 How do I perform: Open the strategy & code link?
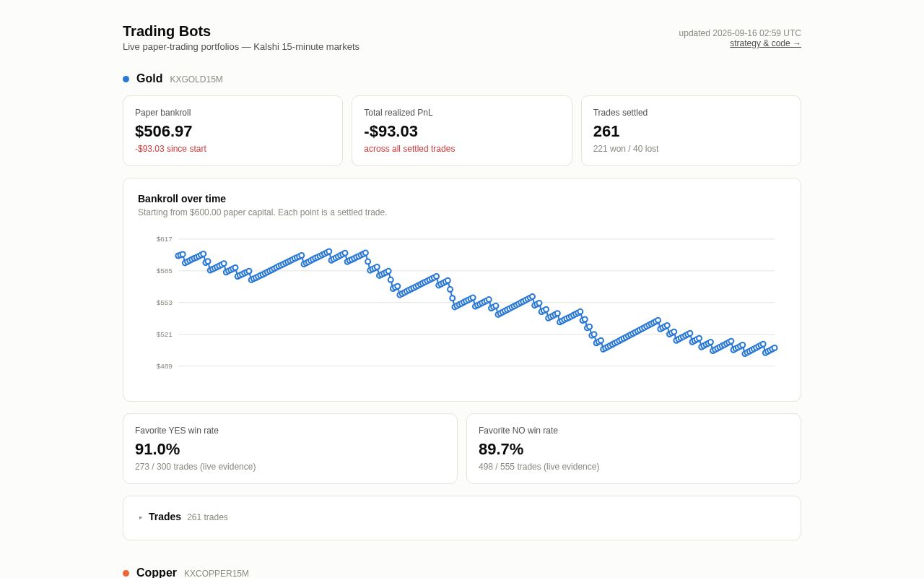[x=765, y=43]
